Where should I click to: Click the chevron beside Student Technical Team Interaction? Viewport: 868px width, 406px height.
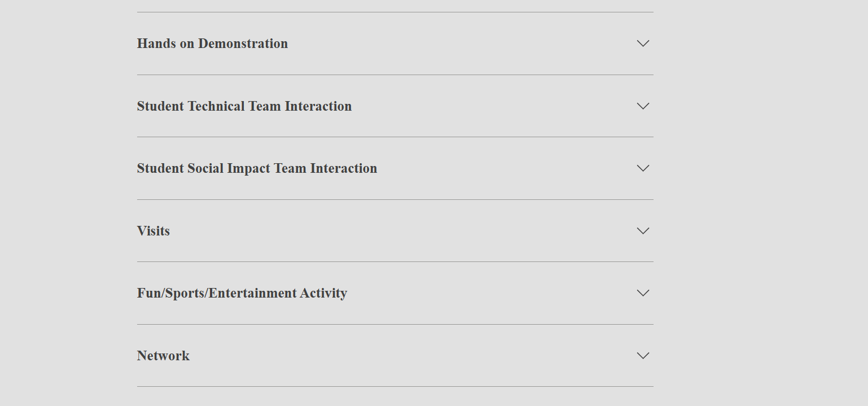pyautogui.click(x=643, y=106)
